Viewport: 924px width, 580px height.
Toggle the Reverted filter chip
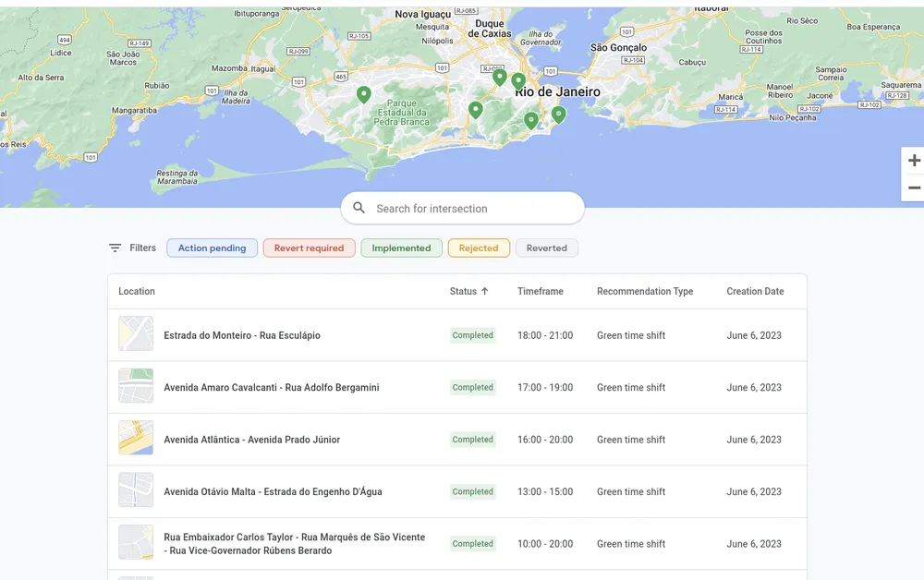[546, 248]
